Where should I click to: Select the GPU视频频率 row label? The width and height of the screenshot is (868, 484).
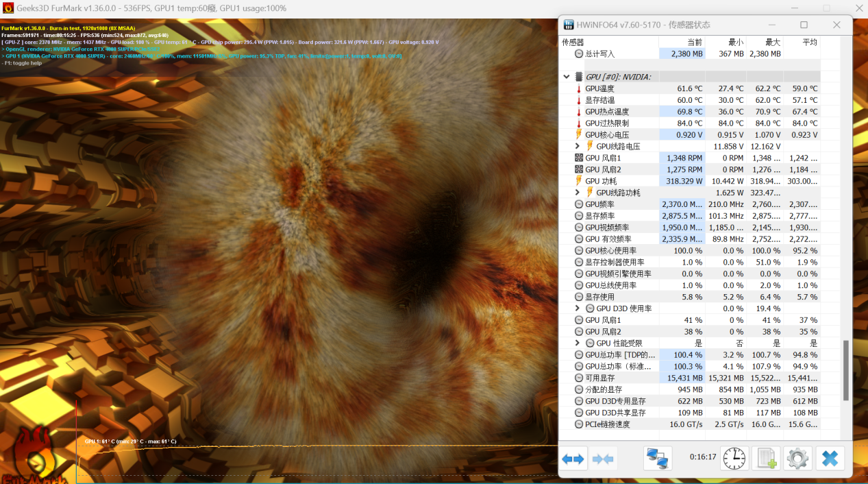click(607, 228)
